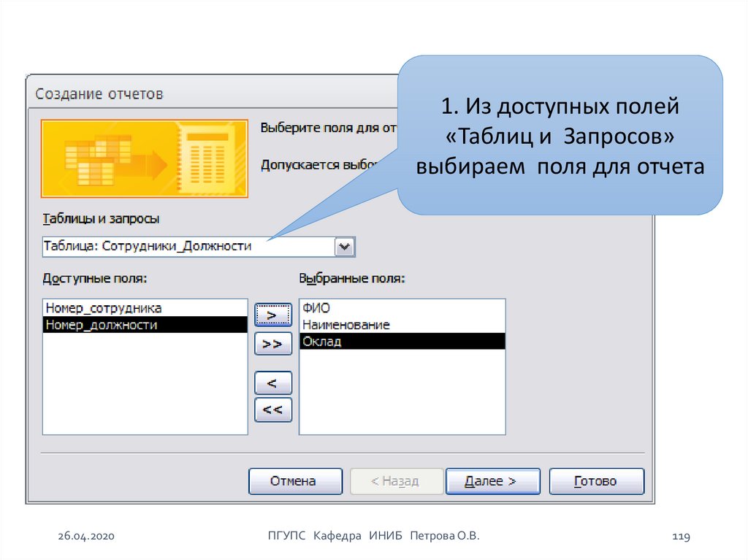This screenshot has height=560, width=748.
Task: Open the Таблицы и запросы dropdown arrow
Action: click(x=344, y=247)
